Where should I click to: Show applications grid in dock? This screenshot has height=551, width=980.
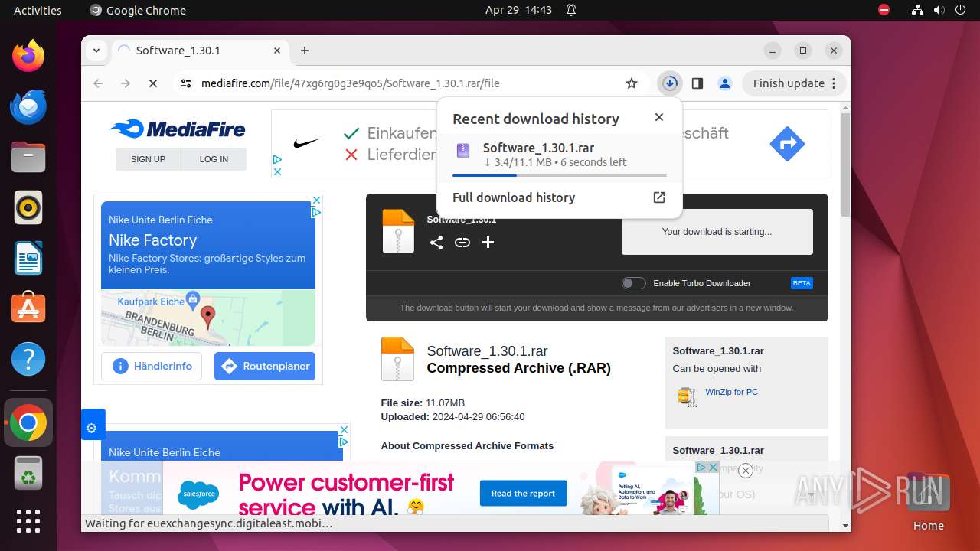[28, 521]
